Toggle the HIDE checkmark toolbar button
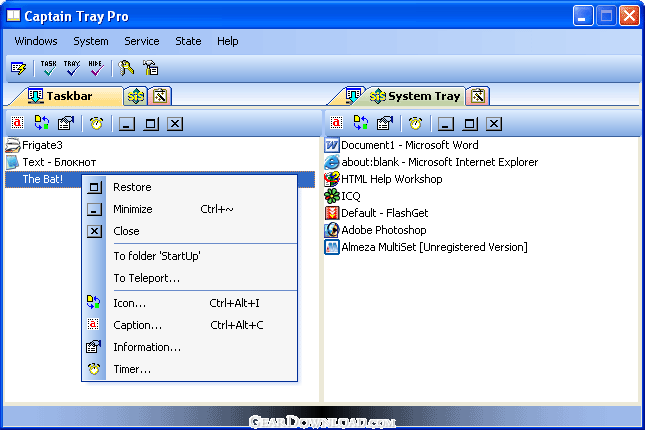The image size is (645, 430). coord(96,68)
